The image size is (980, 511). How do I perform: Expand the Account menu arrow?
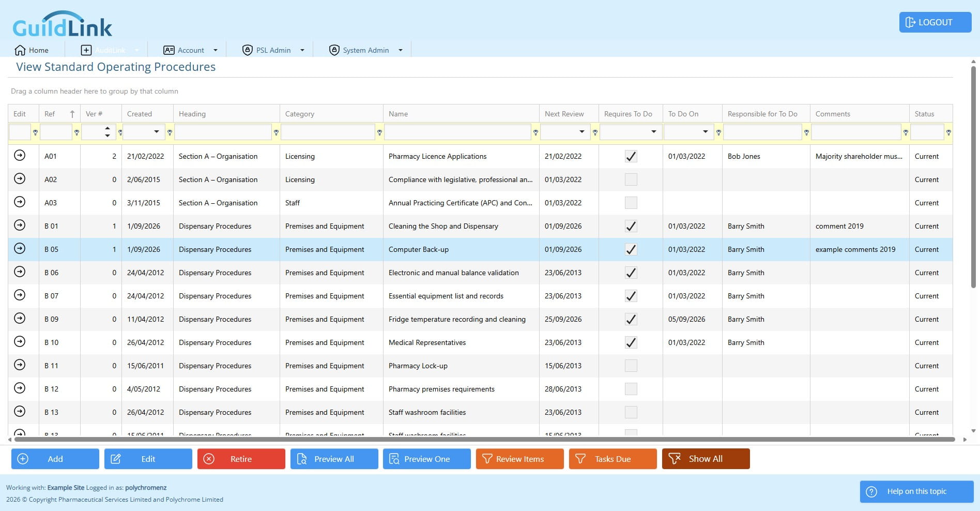[x=216, y=50]
